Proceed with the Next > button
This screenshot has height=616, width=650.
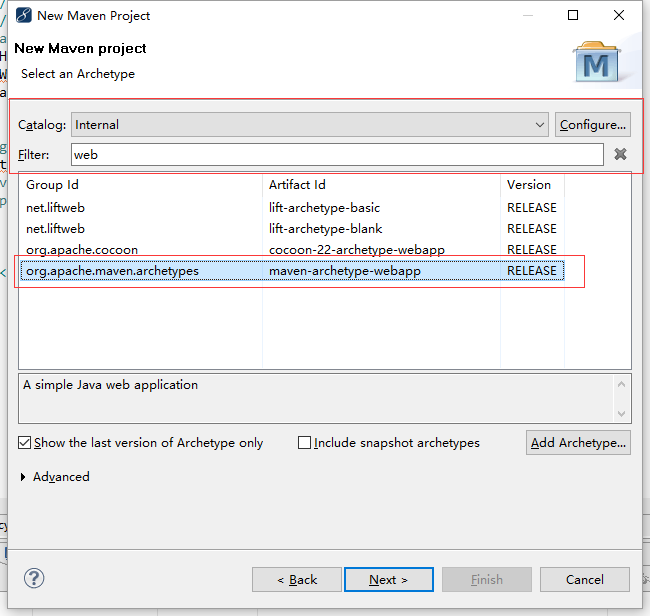click(x=389, y=580)
